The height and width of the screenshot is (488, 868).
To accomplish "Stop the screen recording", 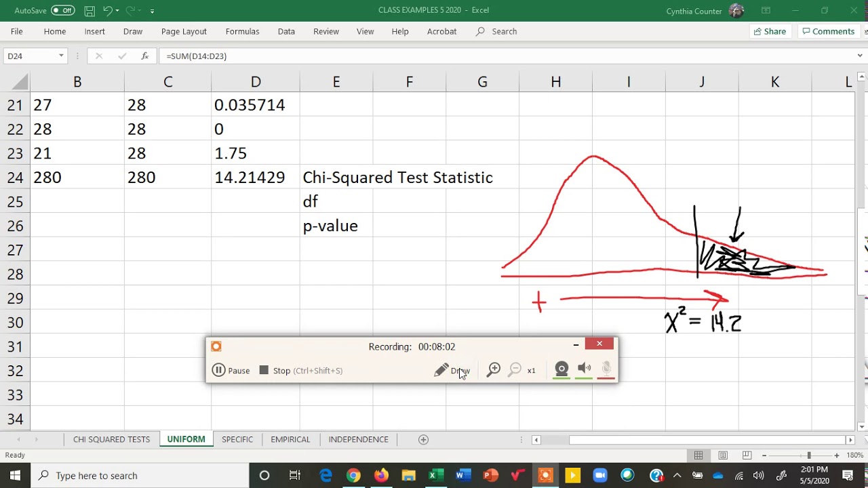I will (301, 370).
